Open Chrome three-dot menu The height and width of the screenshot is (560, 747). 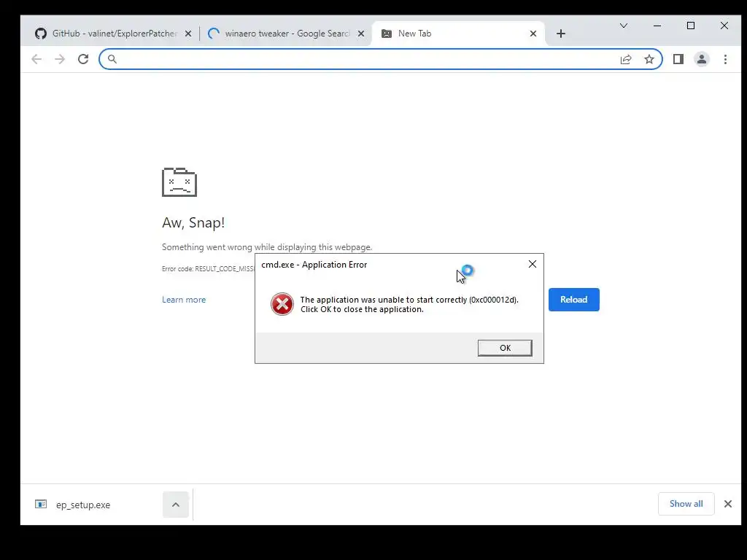(725, 59)
